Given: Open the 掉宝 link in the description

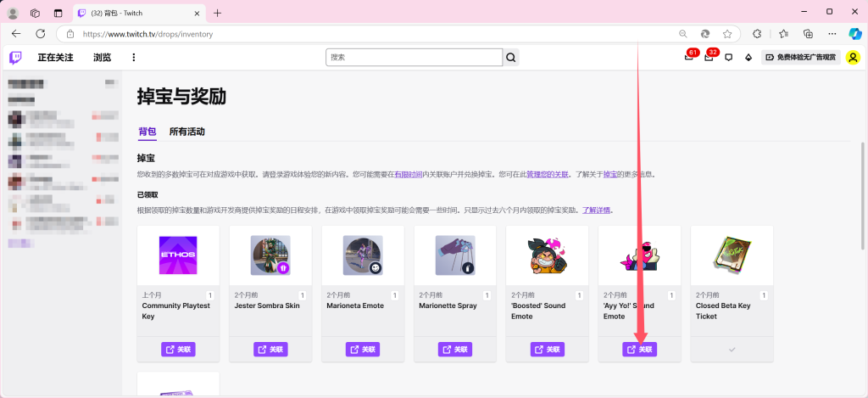Looking at the screenshot, I should (x=609, y=174).
